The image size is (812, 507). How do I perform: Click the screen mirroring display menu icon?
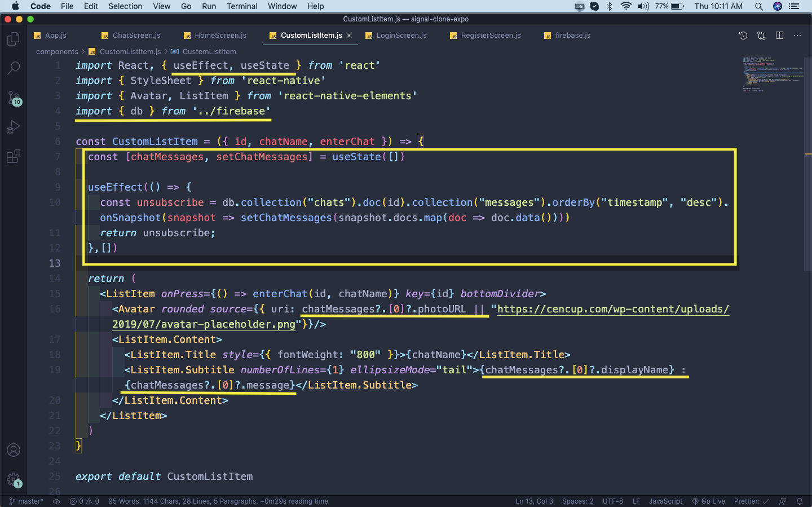pos(579,6)
